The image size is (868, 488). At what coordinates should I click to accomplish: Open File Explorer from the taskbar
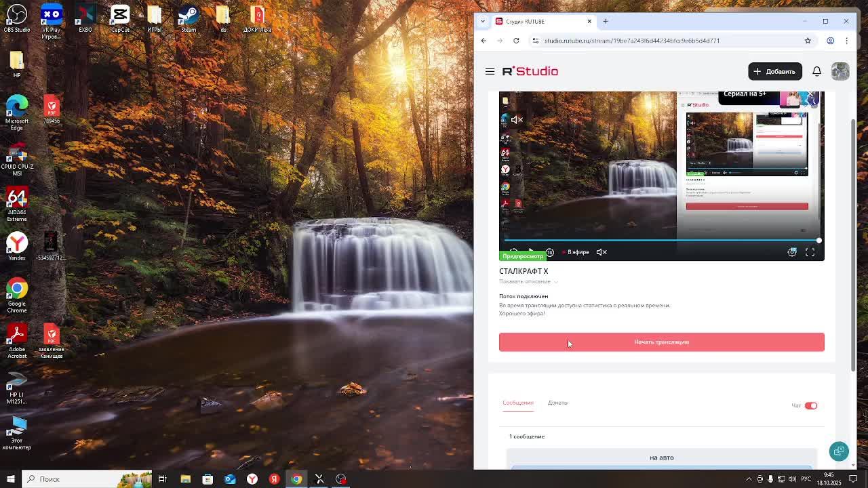point(185,479)
